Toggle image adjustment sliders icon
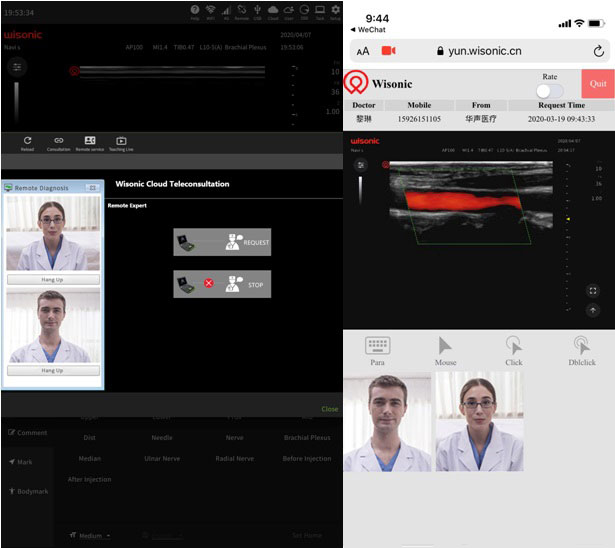 (x=16, y=67)
